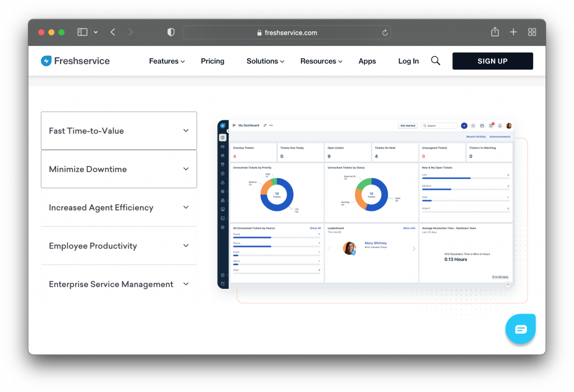Viewport: 574px width, 392px height.
Task: Click the scroll-to-top arrow in the dashboard preview
Action: coord(508,285)
